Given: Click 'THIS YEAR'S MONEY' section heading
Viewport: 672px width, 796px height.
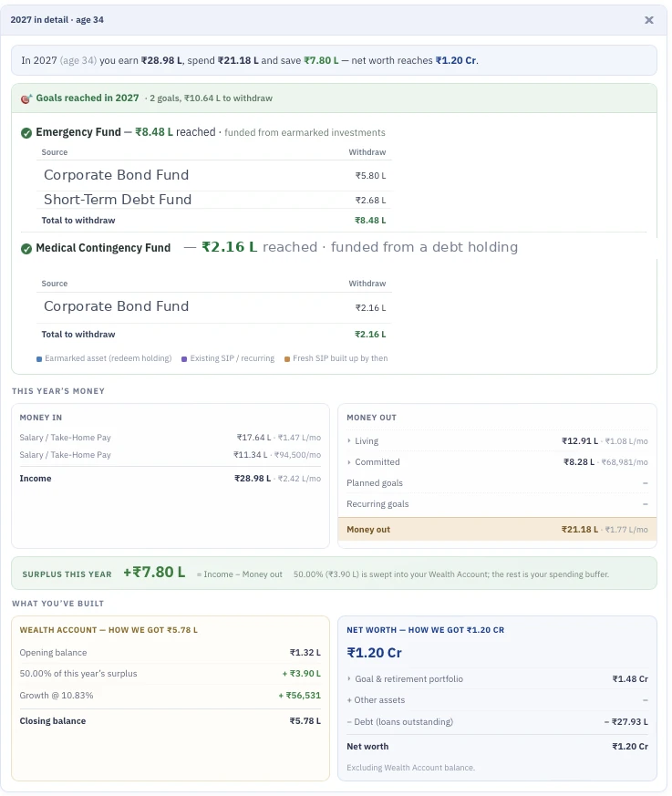Looking at the screenshot, I should click(x=58, y=391).
